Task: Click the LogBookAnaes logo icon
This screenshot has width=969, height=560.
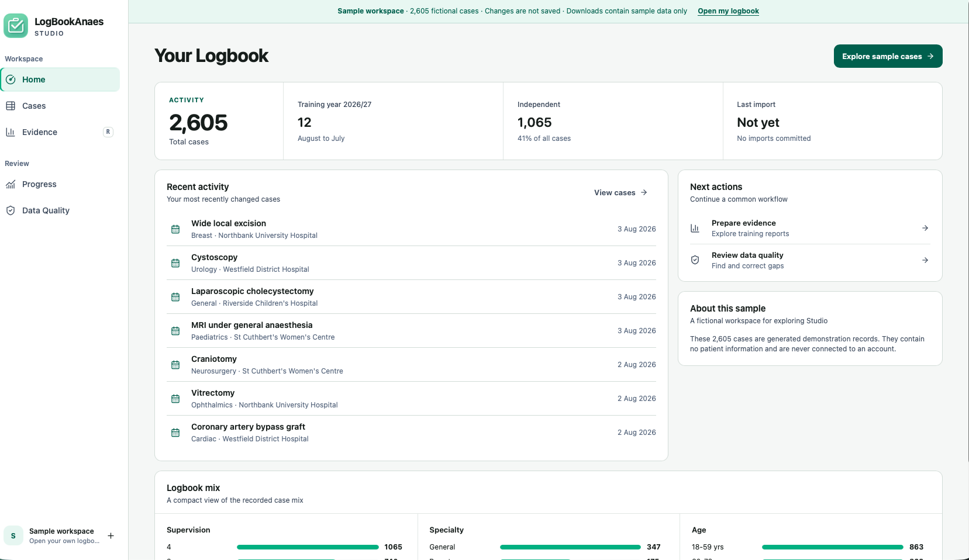Action: coord(16,26)
